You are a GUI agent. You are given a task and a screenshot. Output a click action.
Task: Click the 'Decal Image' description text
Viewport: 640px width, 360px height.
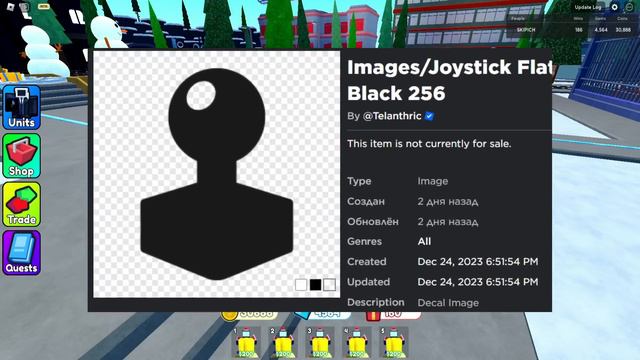point(448,303)
